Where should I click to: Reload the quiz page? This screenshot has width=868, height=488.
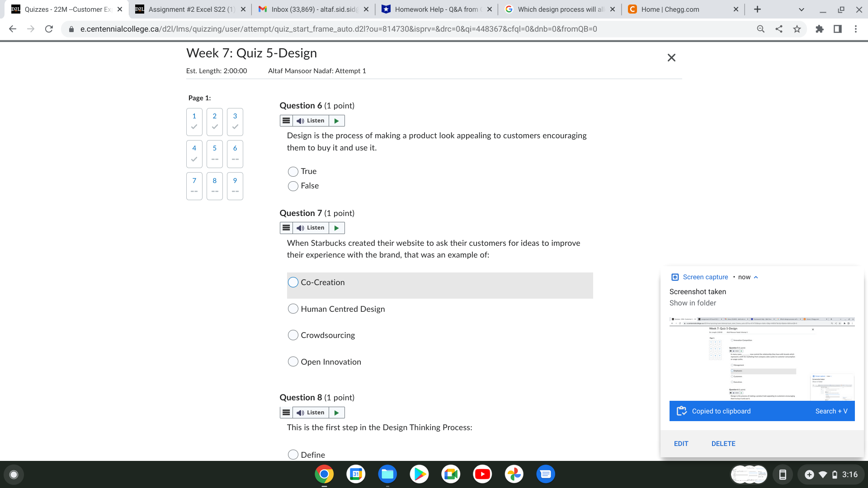pyautogui.click(x=49, y=29)
